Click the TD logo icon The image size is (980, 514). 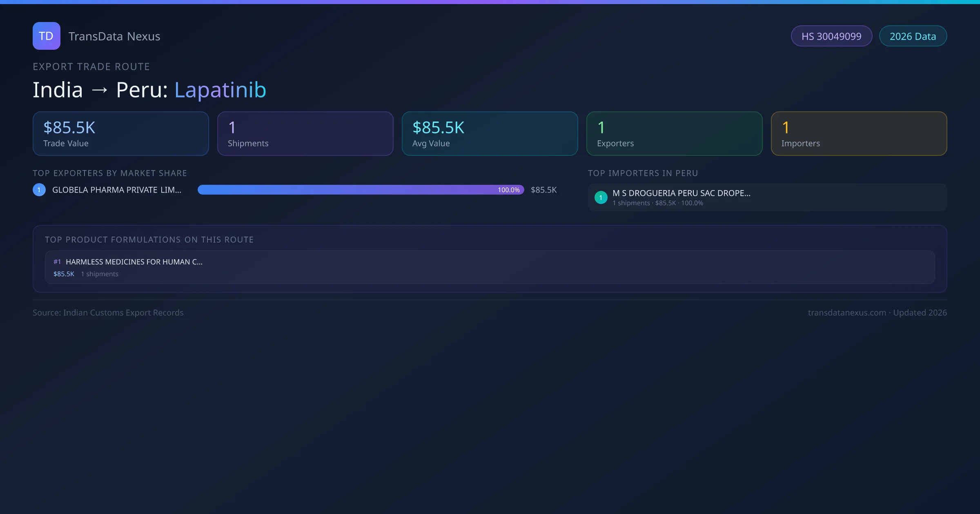(x=46, y=36)
